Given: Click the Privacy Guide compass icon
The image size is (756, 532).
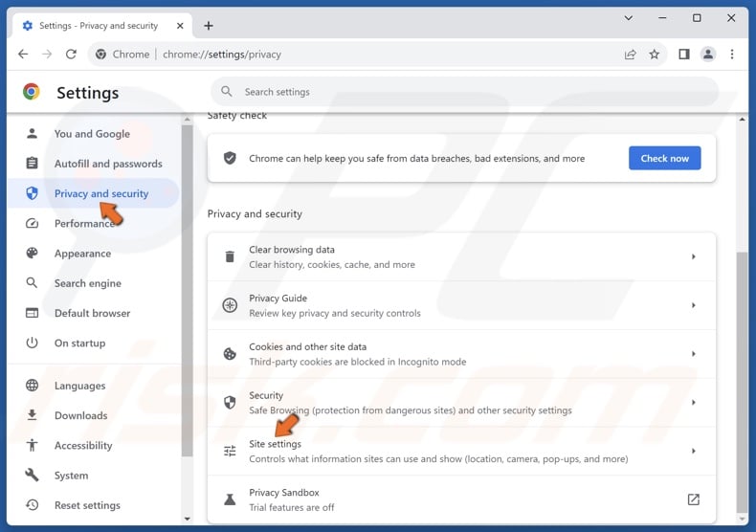Looking at the screenshot, I should tap(230, 305).
